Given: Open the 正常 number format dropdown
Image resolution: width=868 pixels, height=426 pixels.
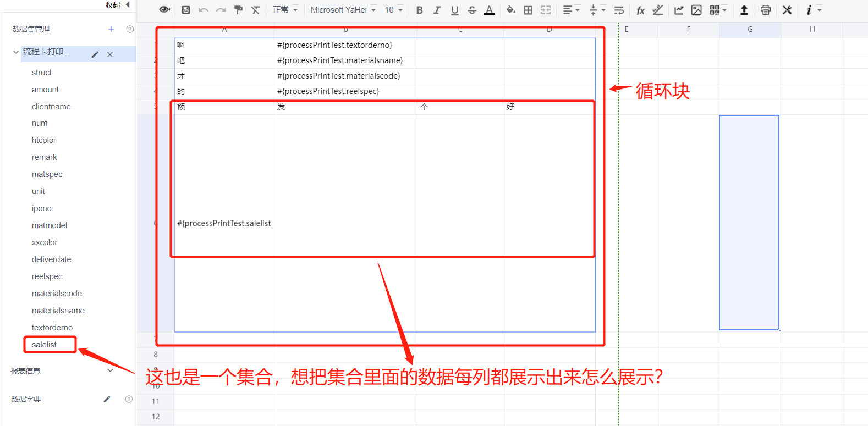Looking at the screenshot, I should (285, 10).
